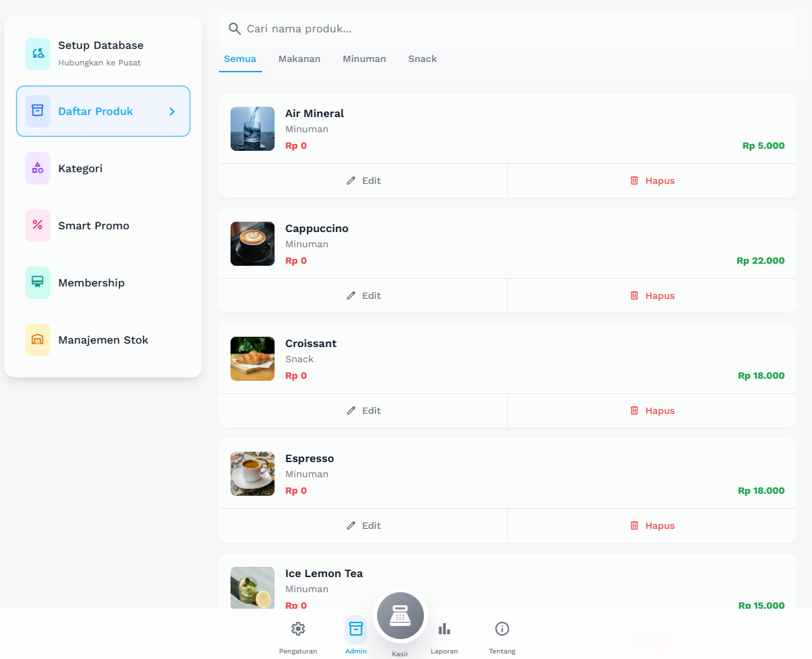Edit the Croissant product
Viewport: 812px width, 659px height.
click(x=363, y=410)
